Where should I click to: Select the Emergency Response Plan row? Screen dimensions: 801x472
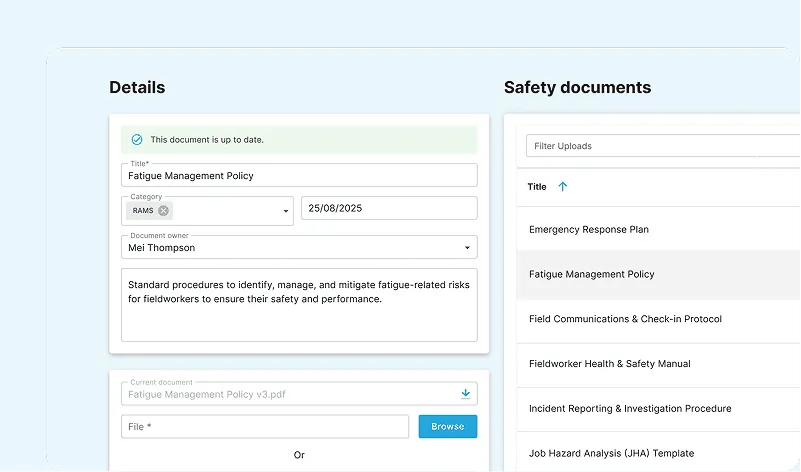(x=589, y=230)
